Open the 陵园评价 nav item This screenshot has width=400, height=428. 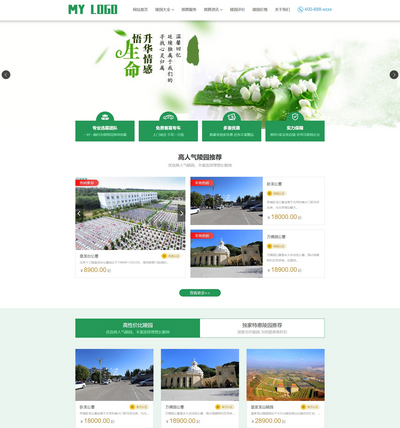pos(237,10)
